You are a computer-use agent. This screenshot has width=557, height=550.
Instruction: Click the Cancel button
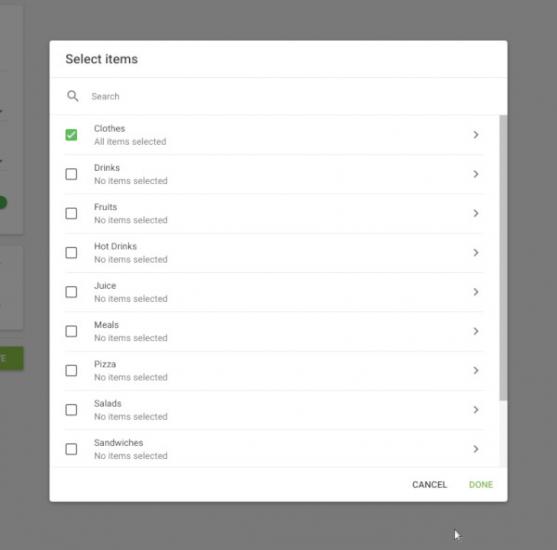(429, 485)
